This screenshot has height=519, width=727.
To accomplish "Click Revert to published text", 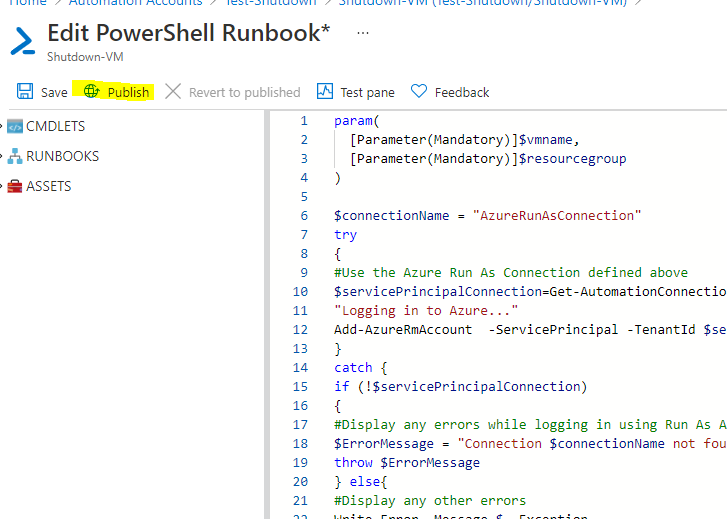I will [x=244, y=92].
